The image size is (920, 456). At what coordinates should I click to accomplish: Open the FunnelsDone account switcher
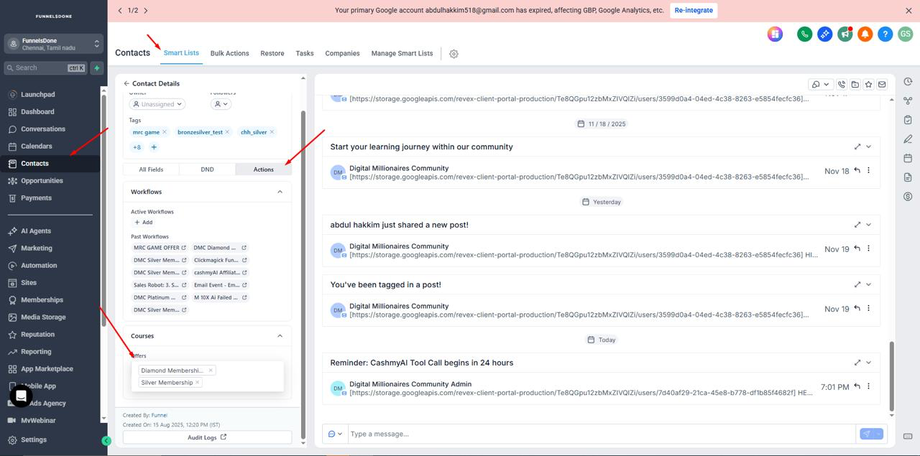click(x=53, y=44)
